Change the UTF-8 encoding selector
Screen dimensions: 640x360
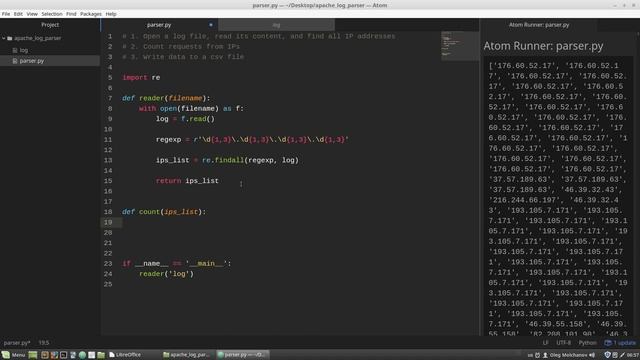tap(564, 343)
